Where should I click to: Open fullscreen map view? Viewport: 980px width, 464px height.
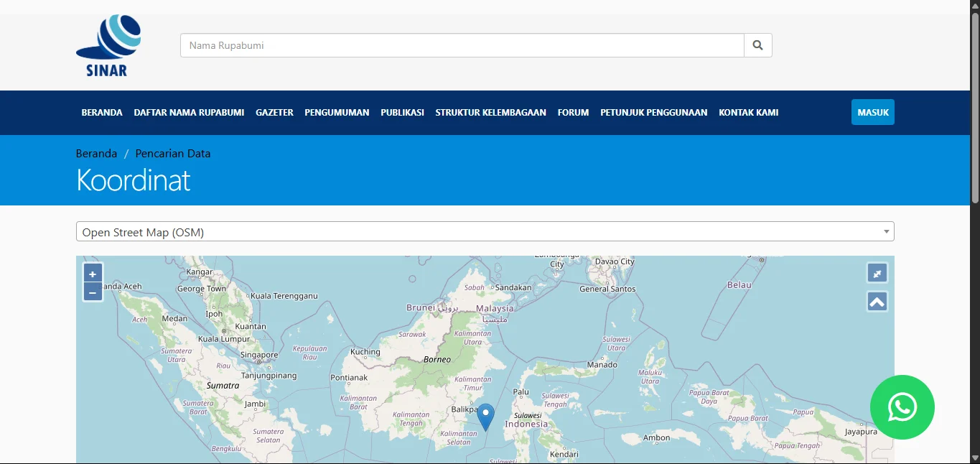tap(877, 273)
